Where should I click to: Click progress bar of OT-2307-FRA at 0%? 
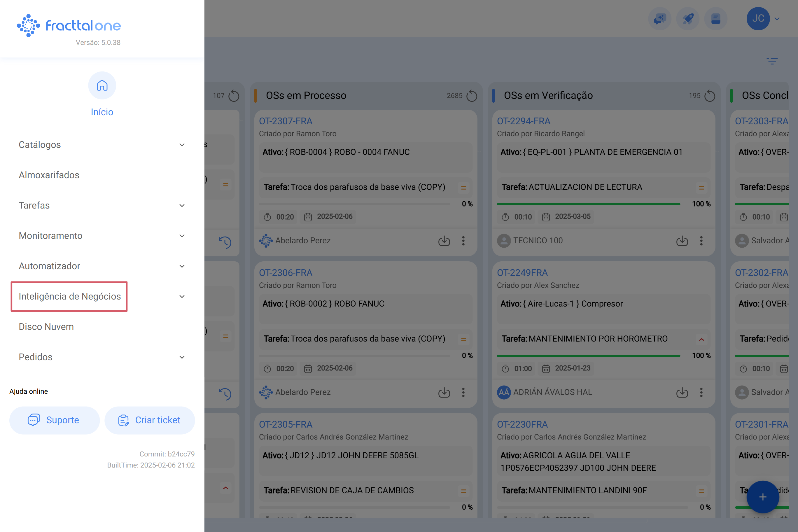click(355, 204)
